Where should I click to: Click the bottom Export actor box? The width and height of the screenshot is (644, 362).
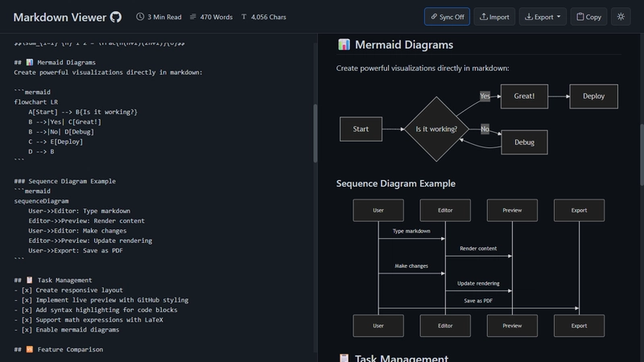(x=579, y=326)
